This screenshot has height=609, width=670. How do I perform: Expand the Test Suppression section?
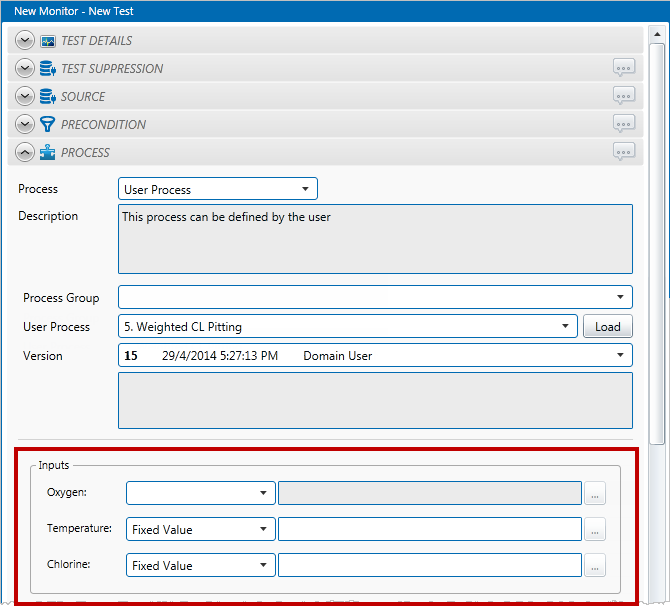[x=26, y=69]
